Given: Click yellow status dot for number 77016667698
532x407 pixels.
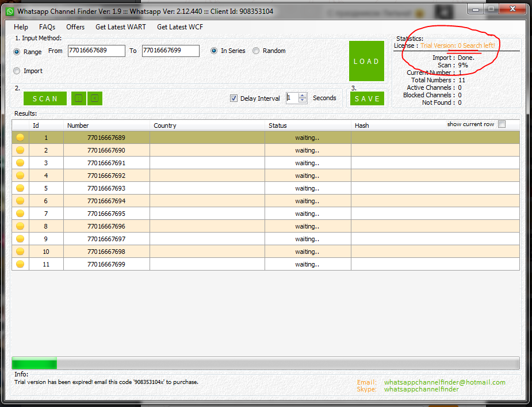Looking at the screenshot, I should tap(20, 252).
